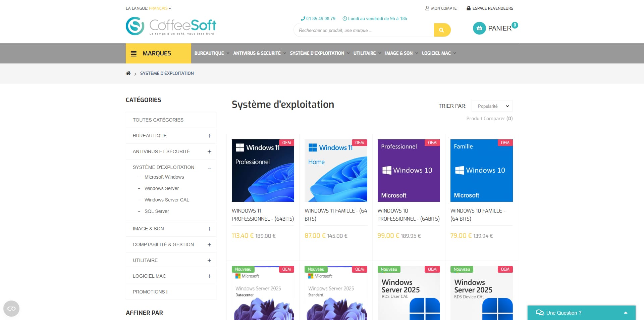Open the Utilitaire nav menu
The image size is (644, 320).
pyautogui.click(x=367, y=53)
